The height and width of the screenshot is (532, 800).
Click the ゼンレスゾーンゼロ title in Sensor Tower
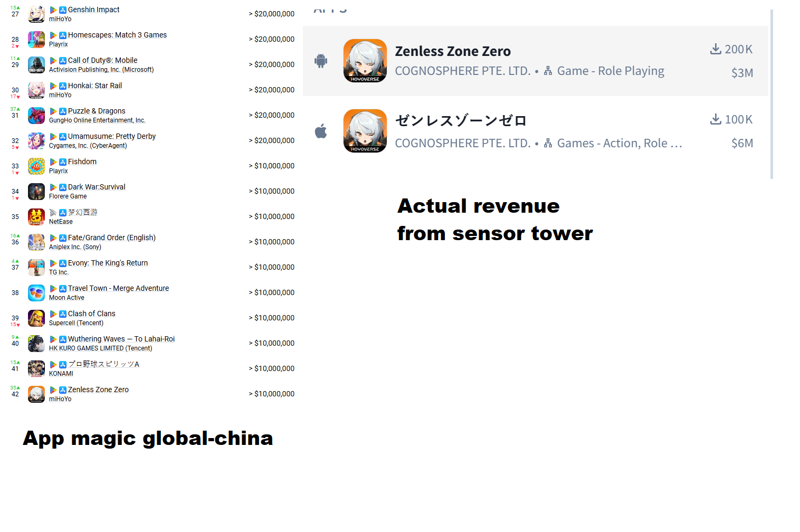tap(461, 121)
